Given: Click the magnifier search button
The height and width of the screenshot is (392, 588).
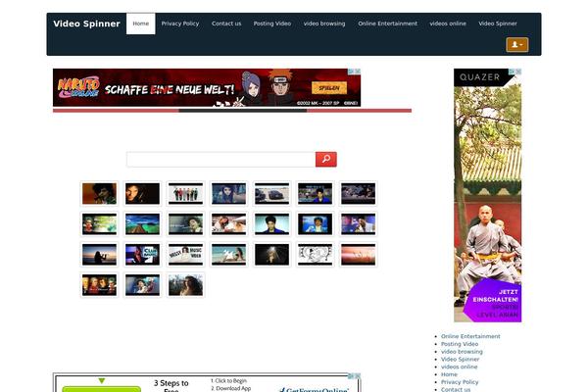Looking at the screenshot, I should [326, 159].
